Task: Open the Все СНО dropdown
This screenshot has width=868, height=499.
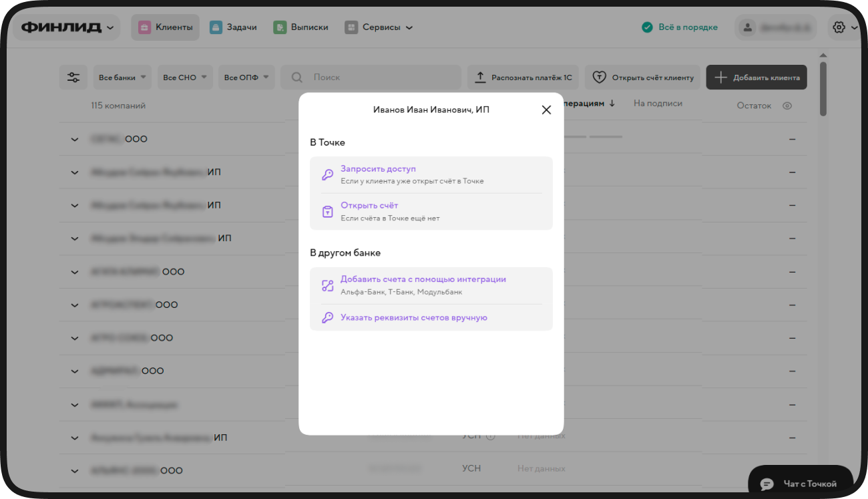Action: (185, 77)
